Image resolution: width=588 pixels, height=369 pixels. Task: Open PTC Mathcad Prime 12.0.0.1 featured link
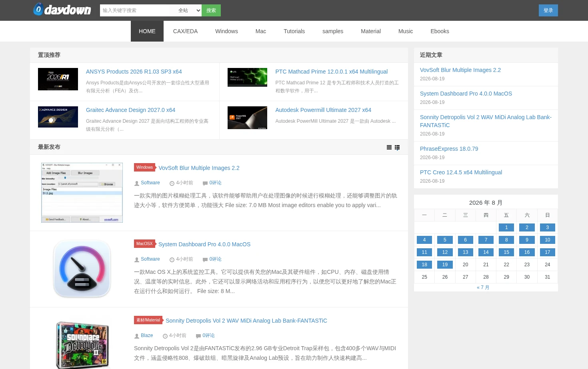[332, 72]
